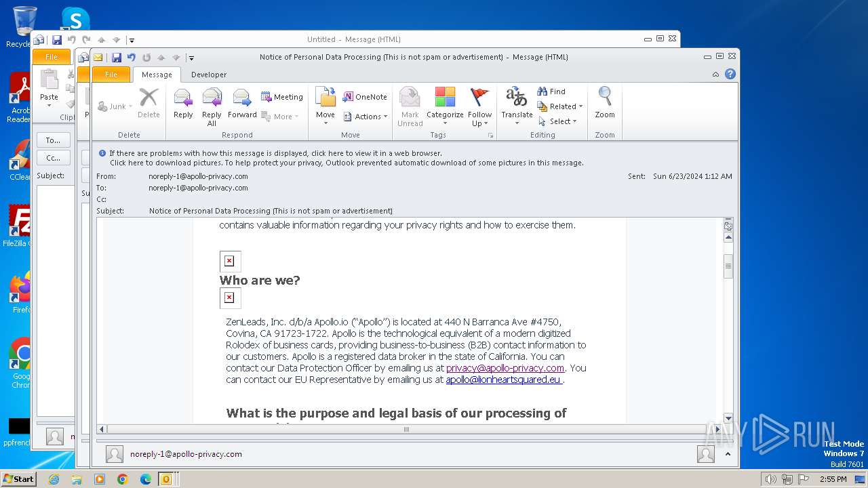Click the Start button
Screen dimensions: 868x488
(x=18, y=479)
